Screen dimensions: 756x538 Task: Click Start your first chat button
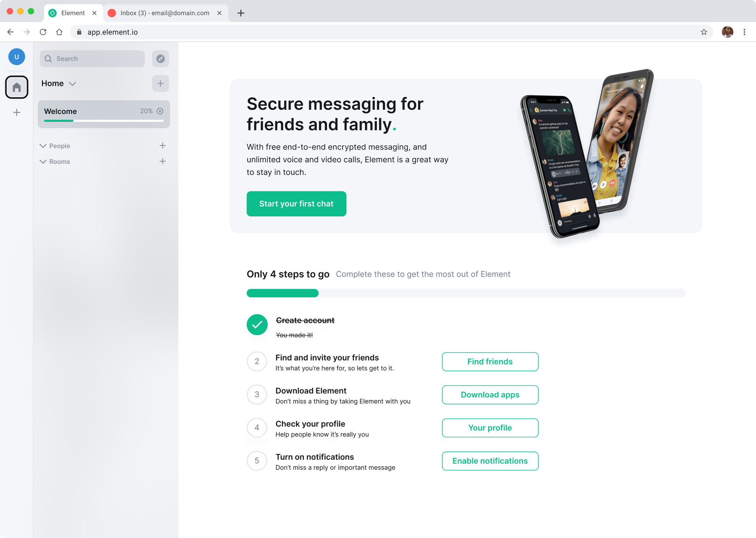click(x=296, y=204)
